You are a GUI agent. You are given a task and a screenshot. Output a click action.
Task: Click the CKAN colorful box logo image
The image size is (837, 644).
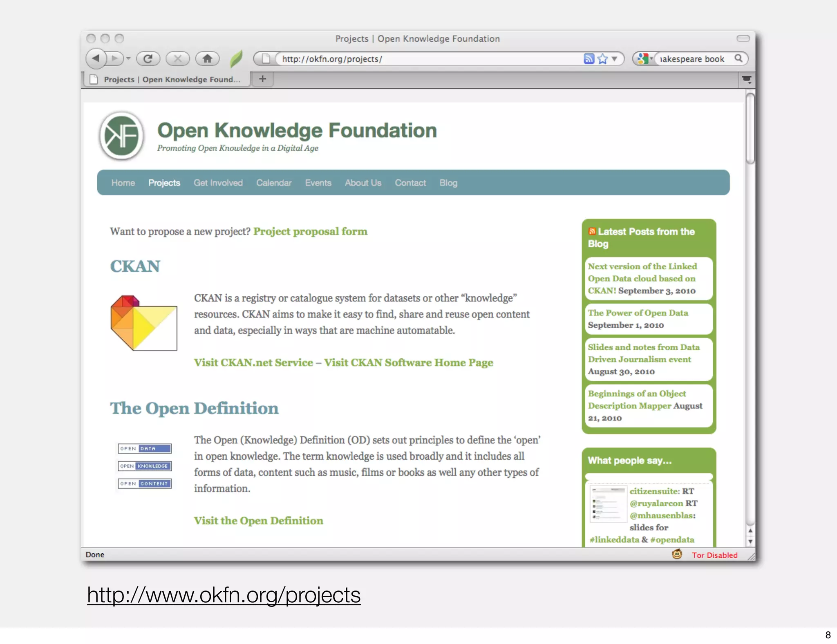[144, 323]
